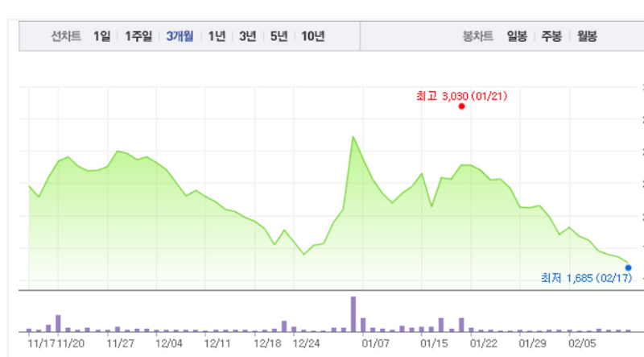Click the 최저 1,685 (02/17) label
The width and height of the screenshot is (644, 357).
pos(587,279)
